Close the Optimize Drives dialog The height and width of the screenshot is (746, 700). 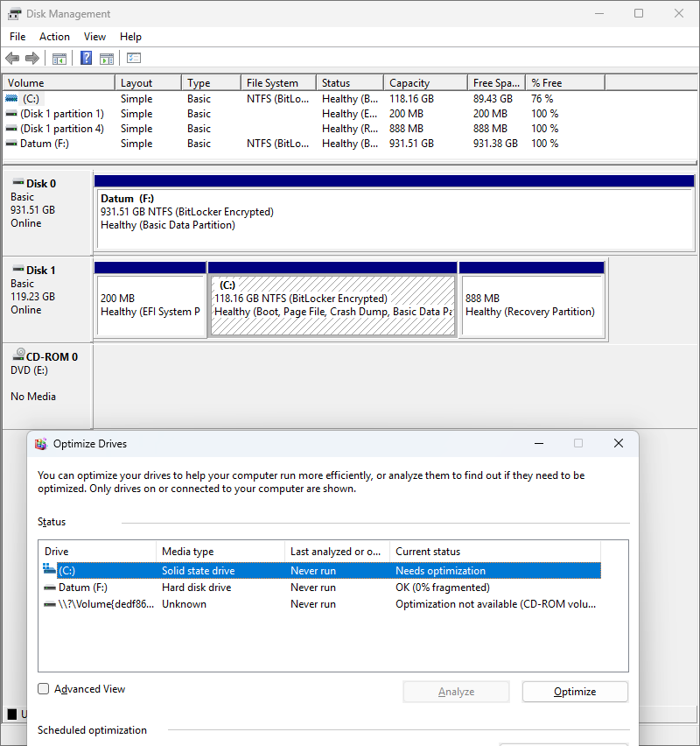[x=619, y=443]
